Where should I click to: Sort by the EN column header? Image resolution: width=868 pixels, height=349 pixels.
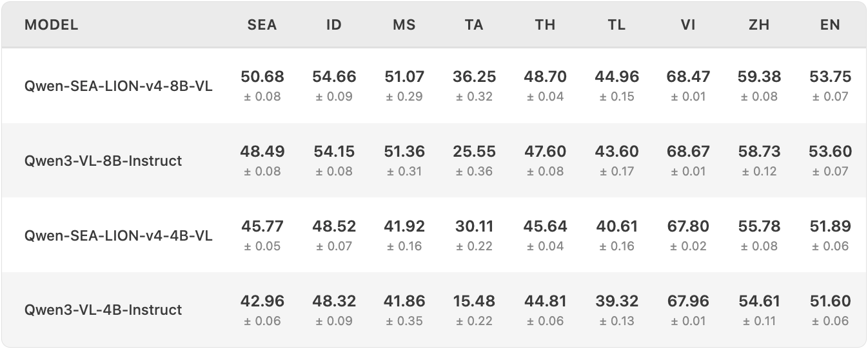pyautogui.click(x=830, y=25)
